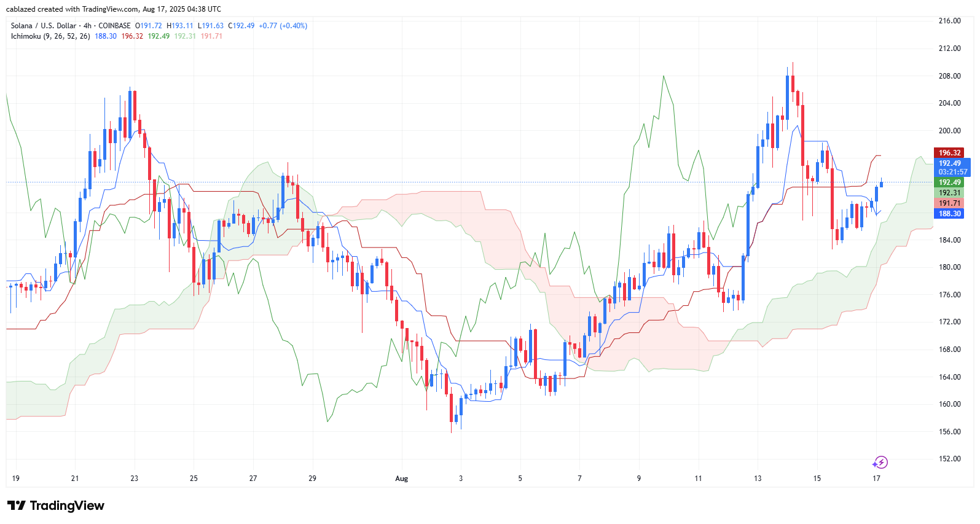Click the 13 date marker on time axis
980x524 pixels.
(x=758, y=479)
